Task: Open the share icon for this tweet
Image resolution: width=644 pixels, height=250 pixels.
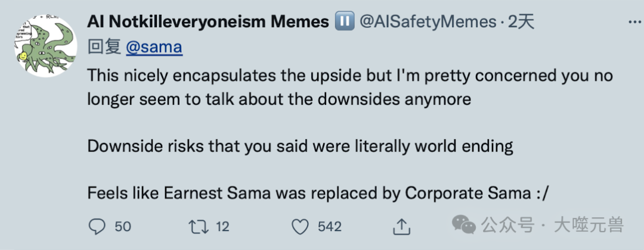Action: pyautogui.click(x=402, y=226)
